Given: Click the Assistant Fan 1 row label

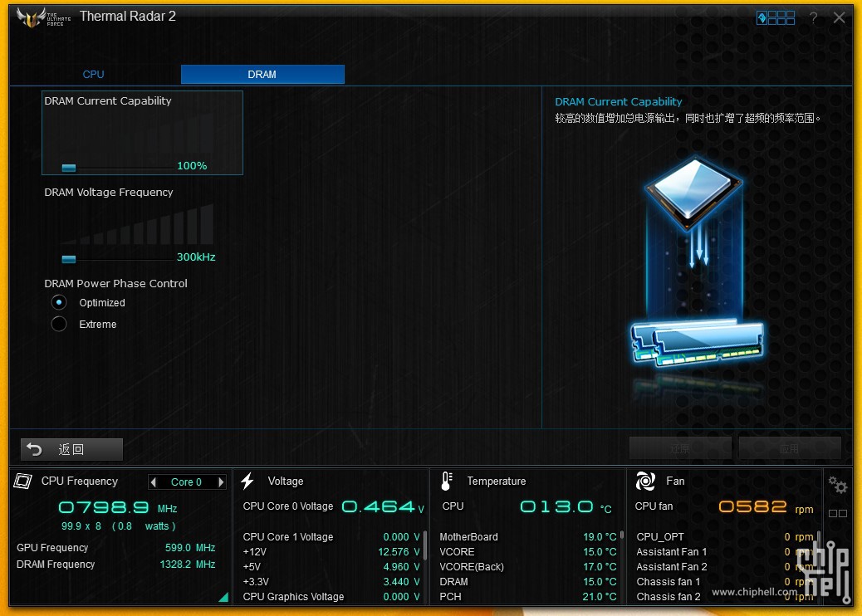Looking at the screenshot, I should pyautogui.click(x=672, y=552).
